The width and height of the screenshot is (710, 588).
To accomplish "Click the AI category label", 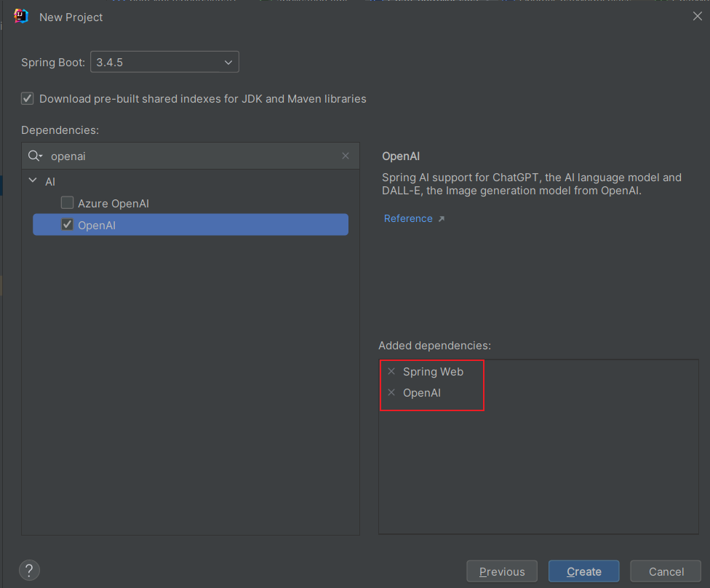I will tap(50, 182).
